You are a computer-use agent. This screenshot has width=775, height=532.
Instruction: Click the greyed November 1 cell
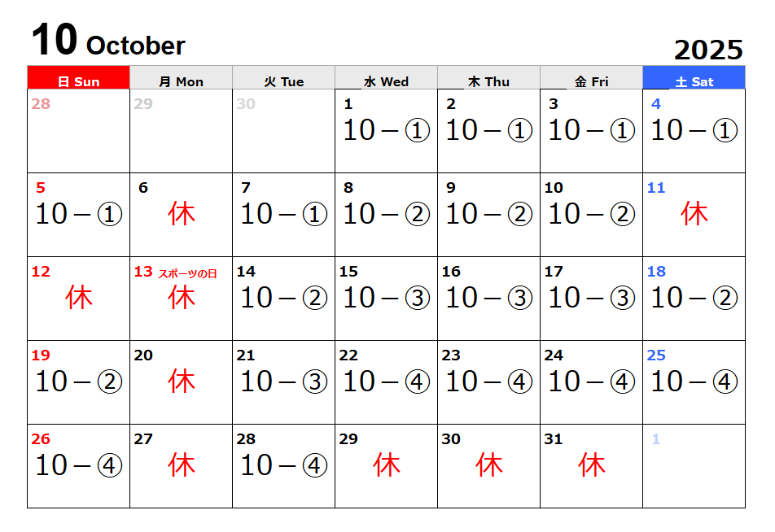click(x=694, y=466)
